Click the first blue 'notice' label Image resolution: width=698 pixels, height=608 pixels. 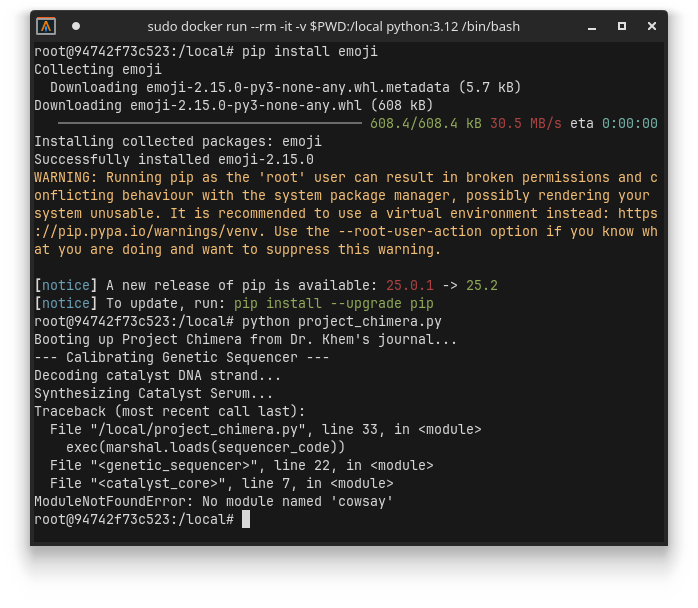(x=66, y=285)
